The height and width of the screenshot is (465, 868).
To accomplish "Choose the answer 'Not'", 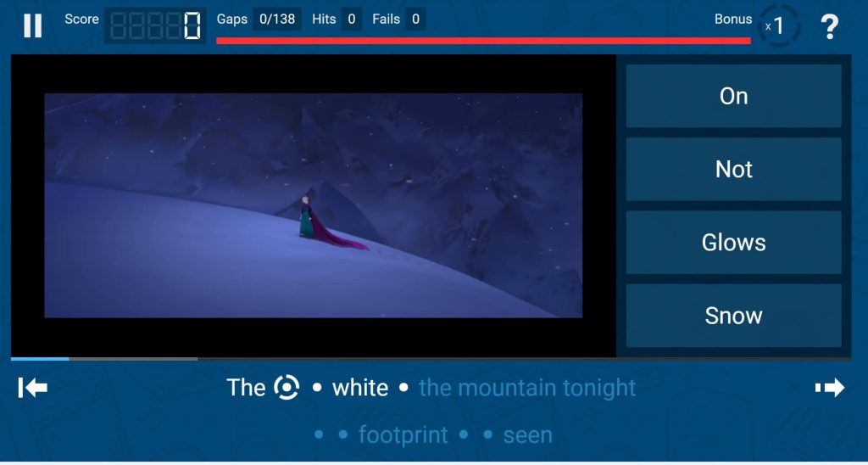I will click(x=733, y=169).
